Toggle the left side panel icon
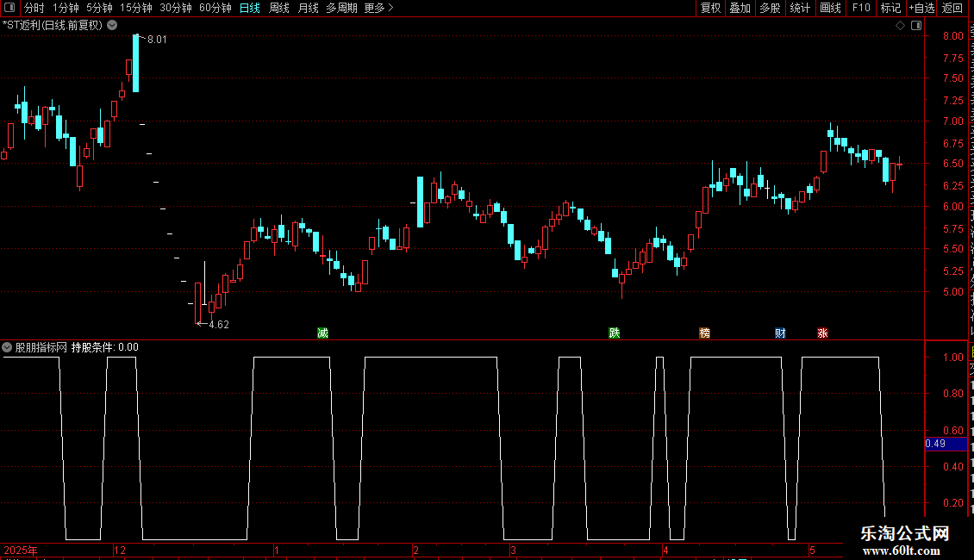 point(9,8)
